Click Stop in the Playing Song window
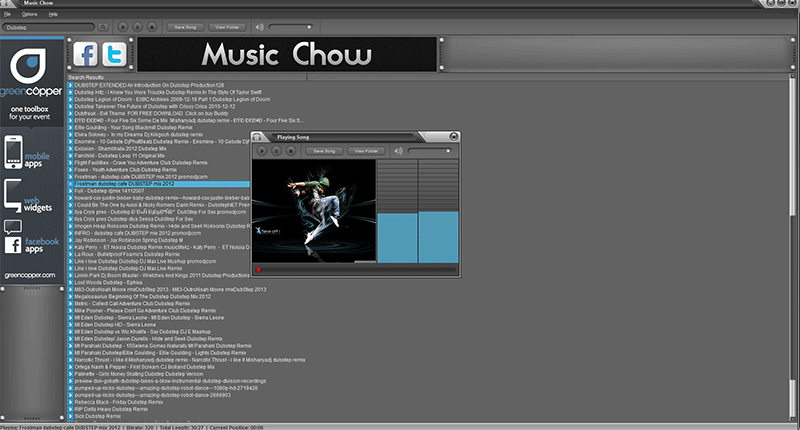Image resolution: width=800 pixels, height=430 pixels. 290,150
